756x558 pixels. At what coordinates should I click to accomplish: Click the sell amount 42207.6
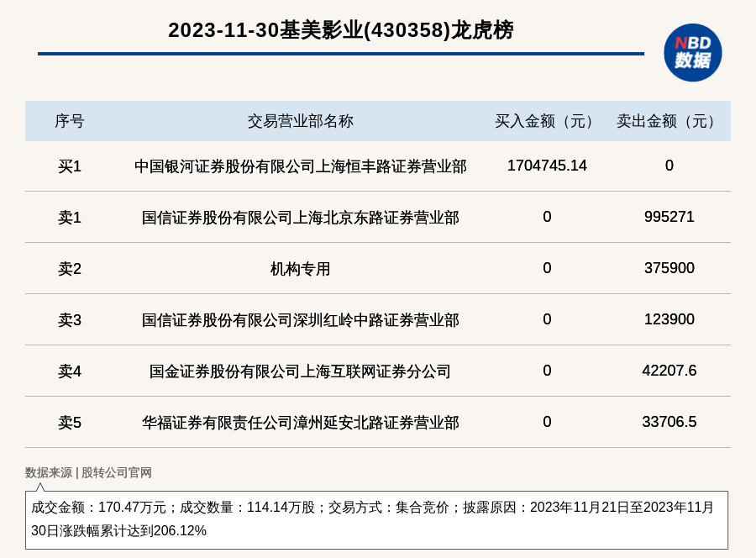[x=669, y=371]
